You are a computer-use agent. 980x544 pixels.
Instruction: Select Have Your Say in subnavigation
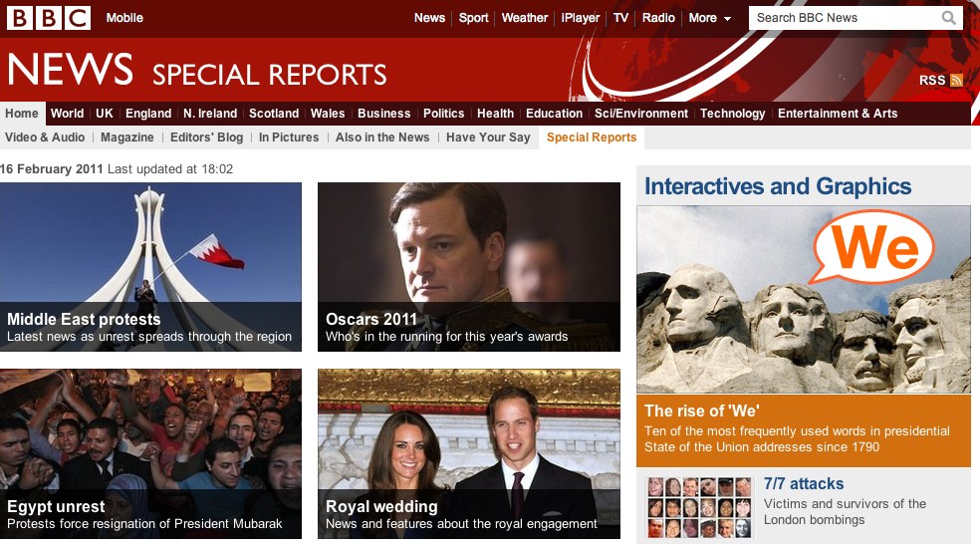click(x=488, y=137)
